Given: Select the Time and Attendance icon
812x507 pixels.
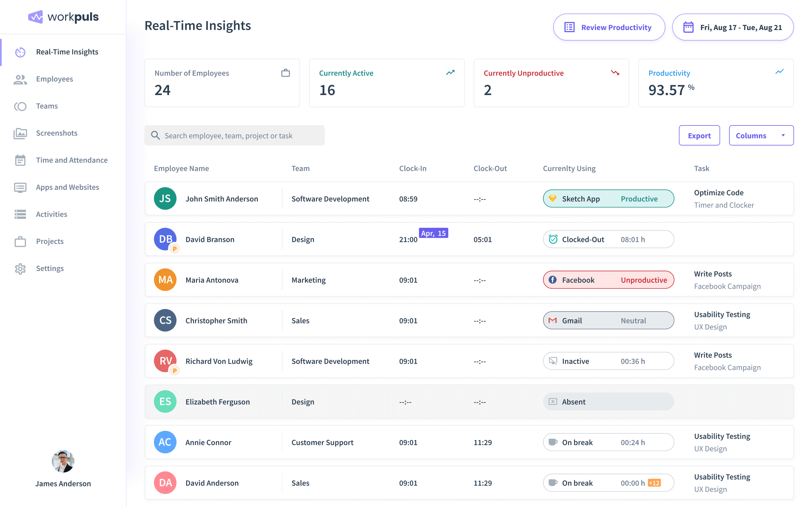Looking at the screenshot, I should click(x=20, y=160).
